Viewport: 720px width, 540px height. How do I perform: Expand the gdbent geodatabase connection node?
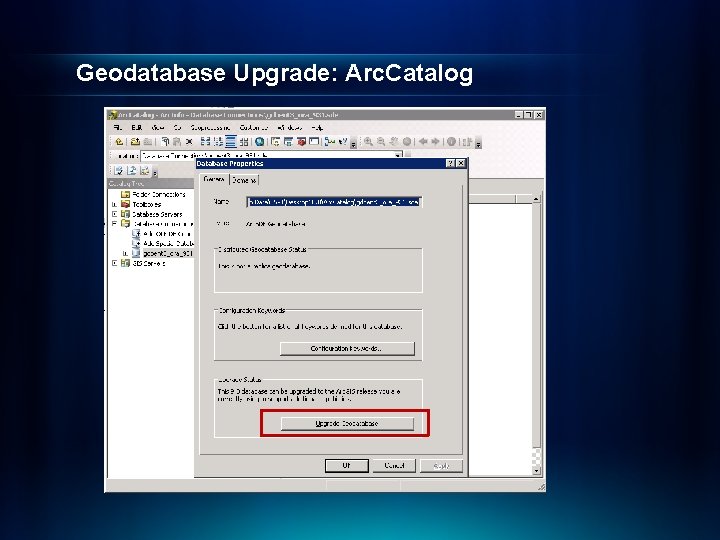tap(125, 253)
